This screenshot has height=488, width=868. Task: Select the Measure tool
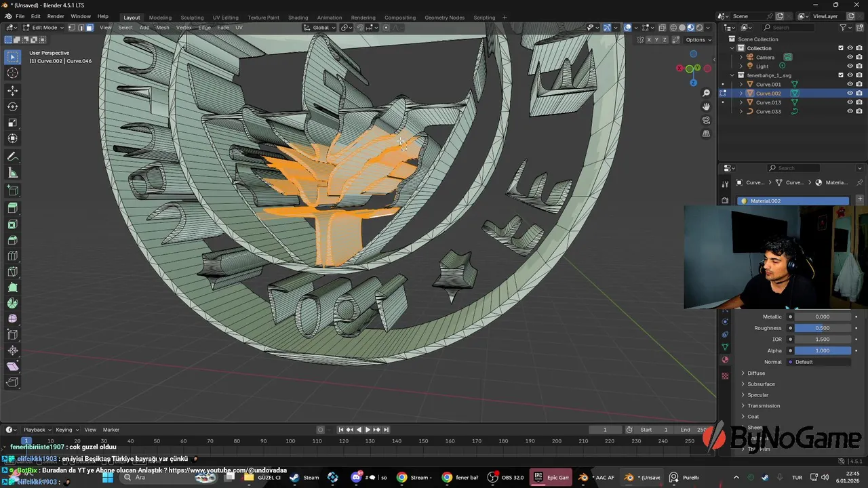click(x=12, y=173)
